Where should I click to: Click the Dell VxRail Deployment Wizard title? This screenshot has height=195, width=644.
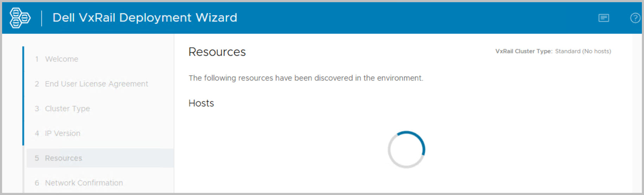coord(145,18)
